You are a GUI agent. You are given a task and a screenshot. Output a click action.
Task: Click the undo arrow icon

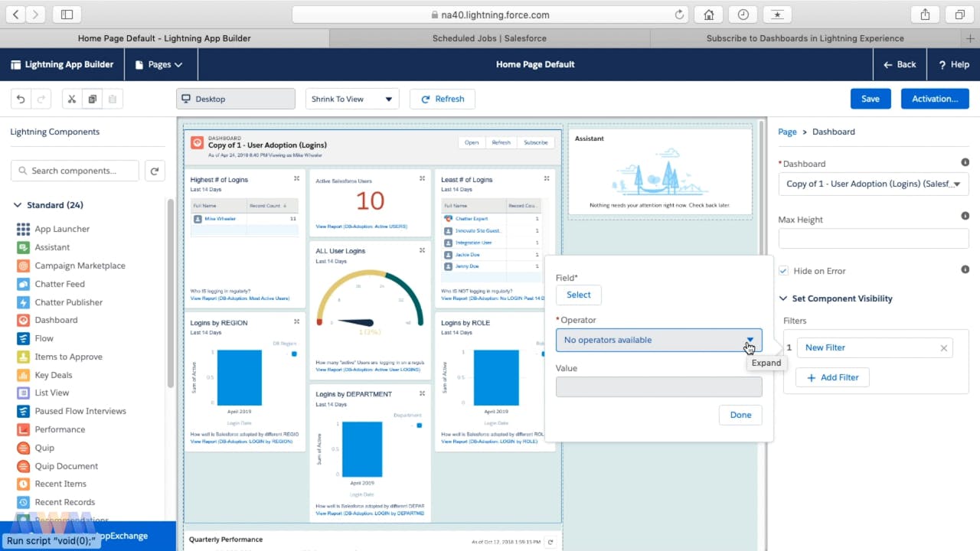pos(21,99)
